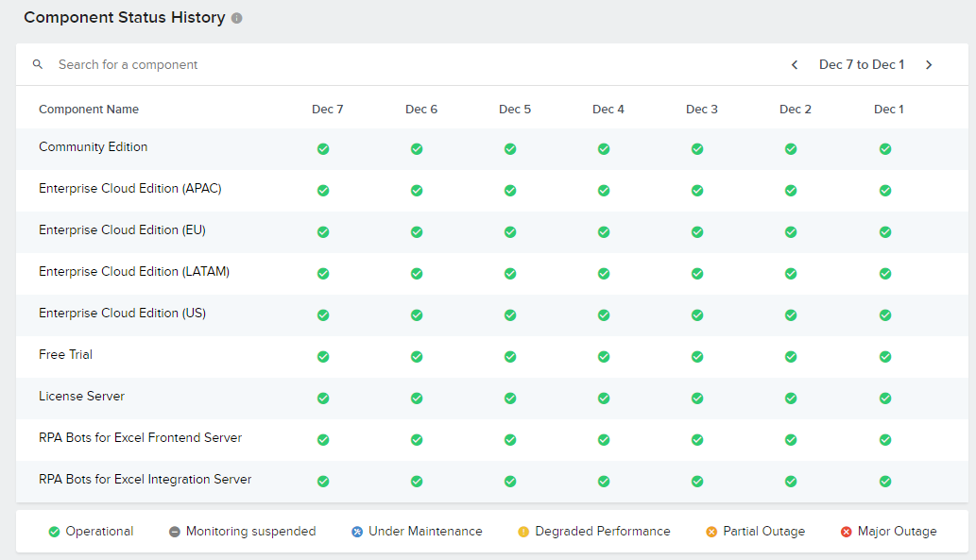Screen dimensions: 976x560
Task: Click the Partial Outage legend label
Action: pyautogui.click(x=763, y=532)
